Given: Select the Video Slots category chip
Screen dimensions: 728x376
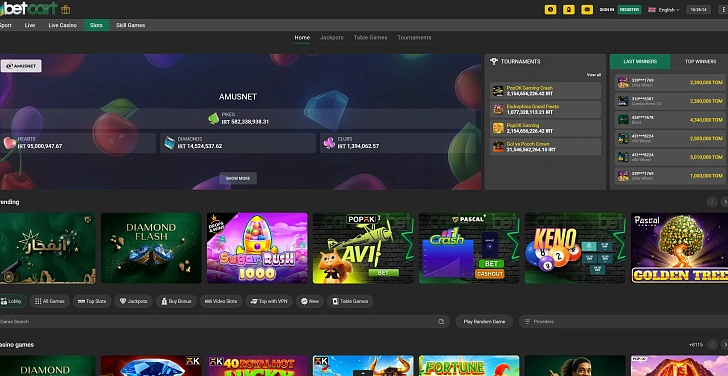Looking at the screenshot, I should (x=221, y=301).
